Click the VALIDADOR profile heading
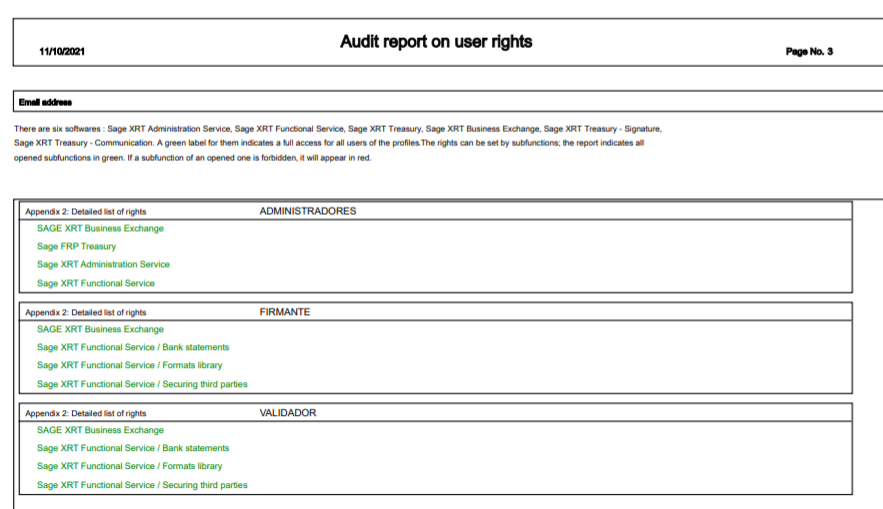Image resolution: width=883 pixels, height=509 pixels. (288, 413)
